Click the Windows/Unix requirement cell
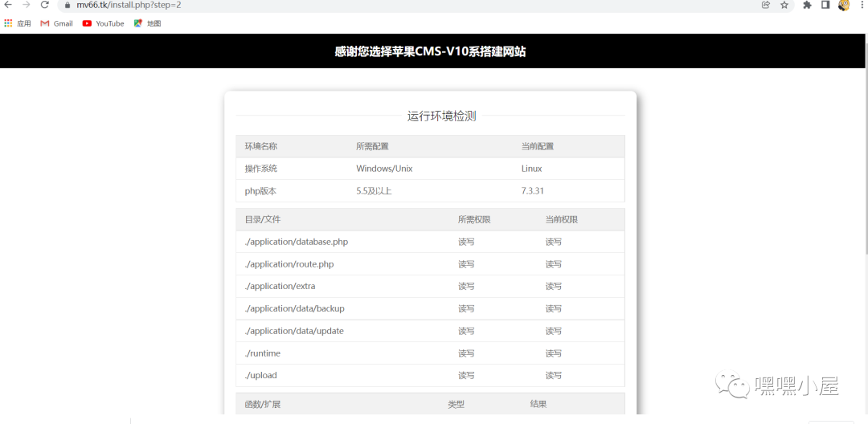 point(384,169)
